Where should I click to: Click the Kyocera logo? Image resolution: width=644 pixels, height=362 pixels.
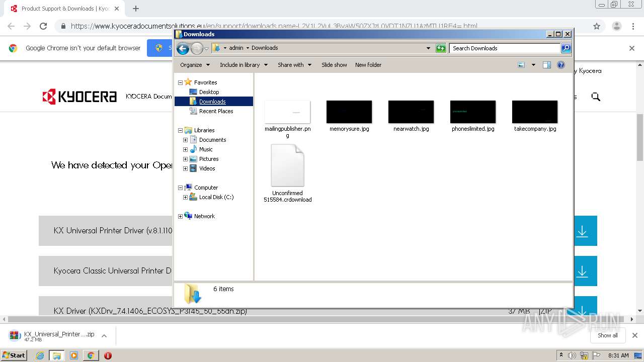[79, 97]
